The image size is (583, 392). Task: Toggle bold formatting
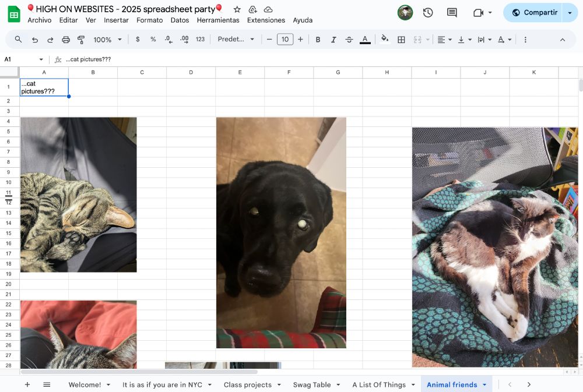click(318, 40)
